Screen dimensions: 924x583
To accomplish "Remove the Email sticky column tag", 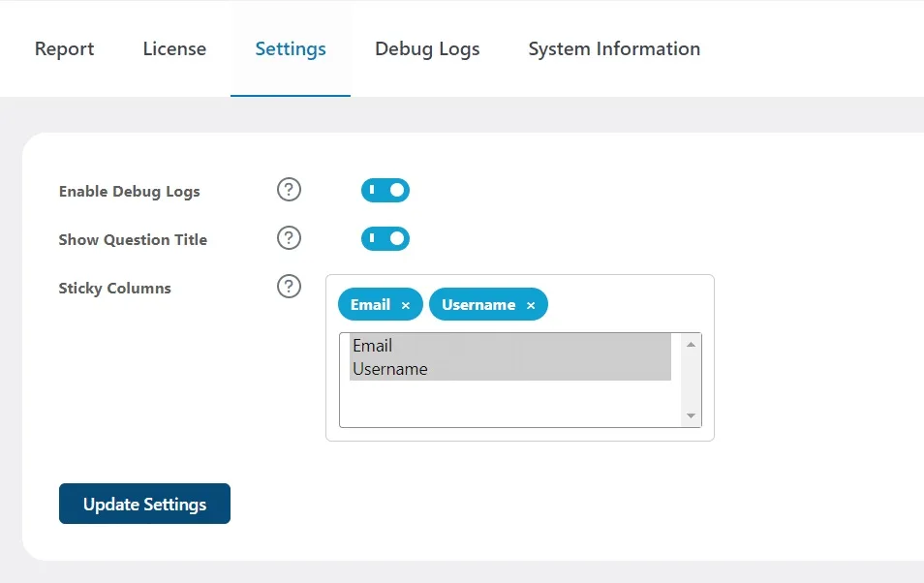I will [406, 304].
